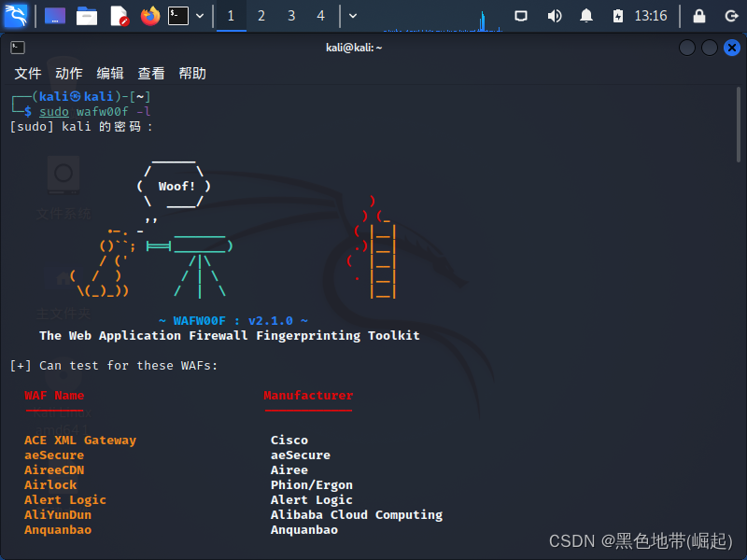This screenshot has height=560, width=747.
Task: Click the battery power manager icon
Action: [618, 16]
